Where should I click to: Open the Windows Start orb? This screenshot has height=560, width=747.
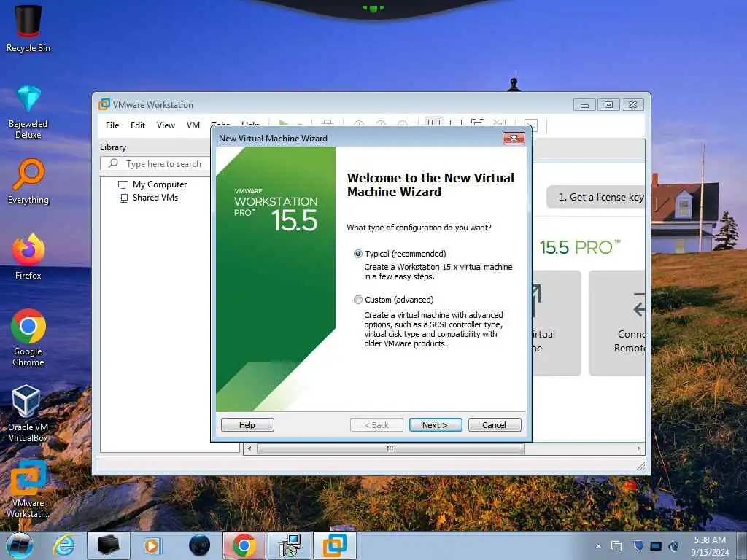(x=19, y=545)
